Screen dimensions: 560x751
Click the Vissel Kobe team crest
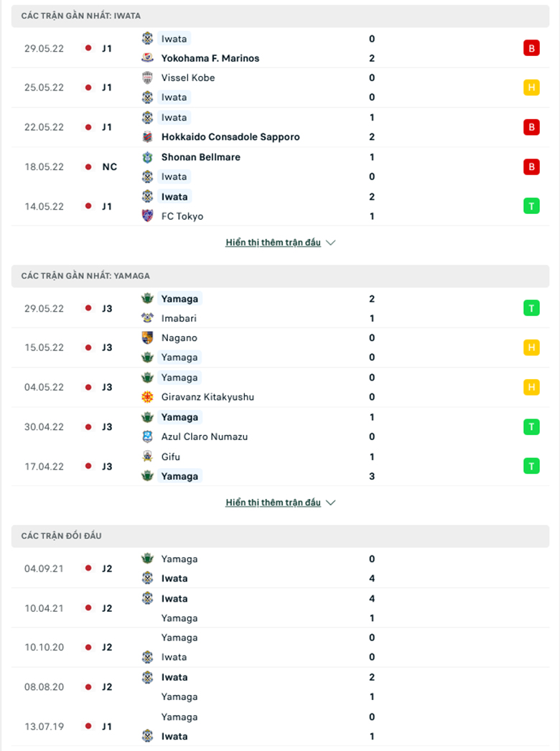[148, 78]
